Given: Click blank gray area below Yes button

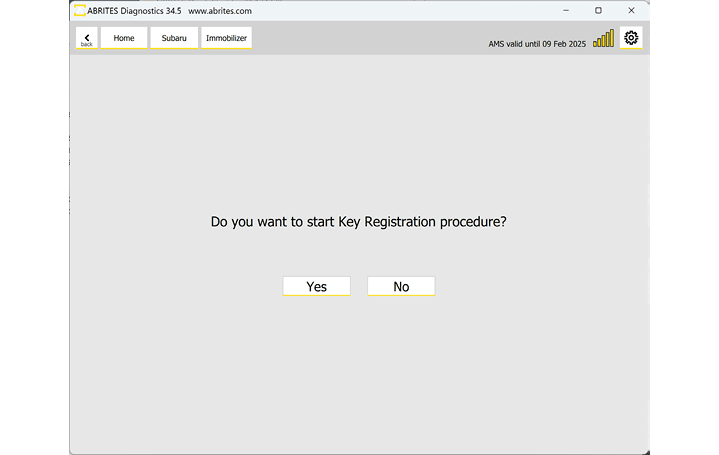Looking at the screenshot, I should (316, 350).
